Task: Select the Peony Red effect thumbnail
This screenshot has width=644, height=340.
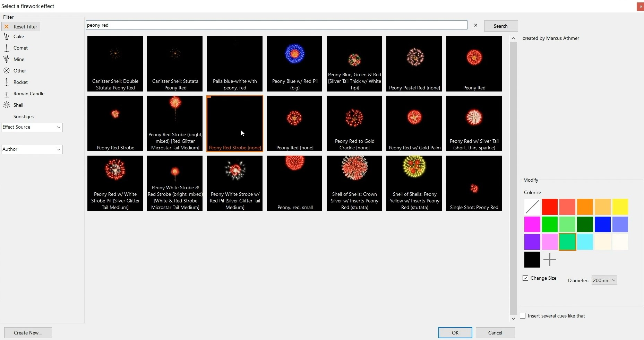Action: pyautogui.click(x=474, y=64)
